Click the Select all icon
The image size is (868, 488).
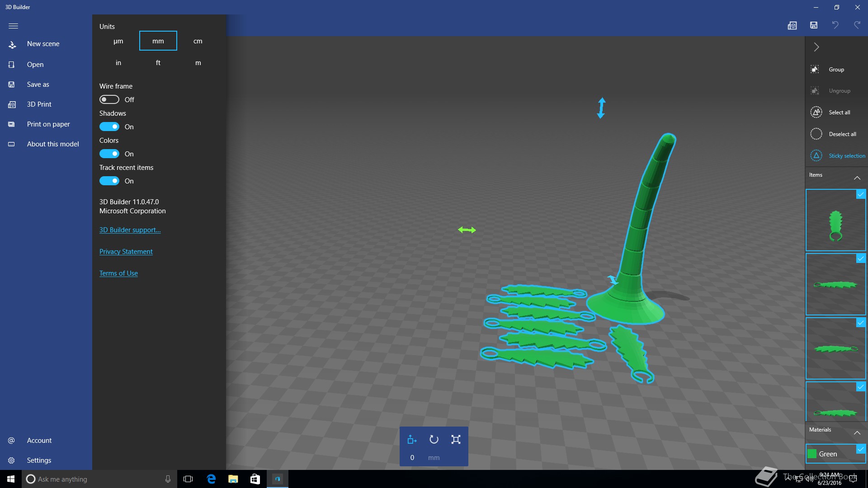(x=816, y=112)
